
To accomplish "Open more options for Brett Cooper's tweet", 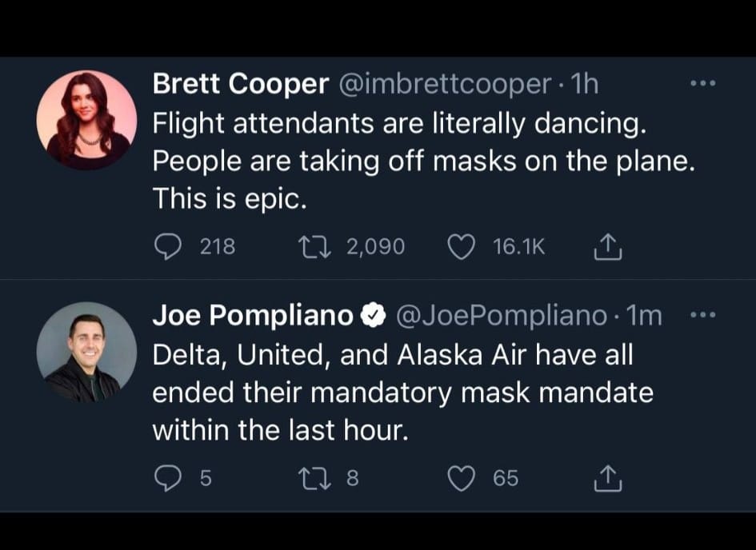I will pyautogui.click(x=702, y=83).
